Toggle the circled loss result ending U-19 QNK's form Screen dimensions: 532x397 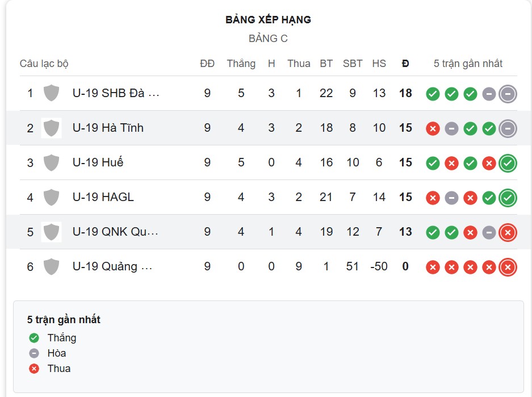click(x=507, y=232)
